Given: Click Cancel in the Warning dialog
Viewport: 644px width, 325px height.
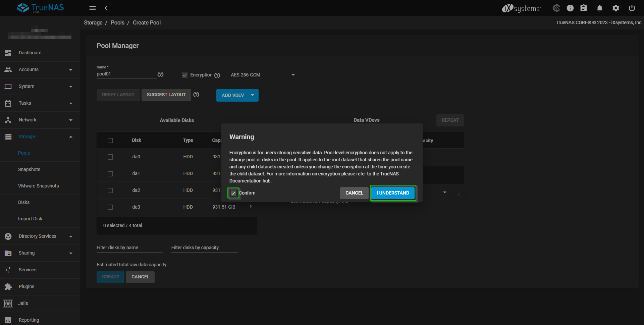Looking at the screenshot, I should tap(354, 193).
